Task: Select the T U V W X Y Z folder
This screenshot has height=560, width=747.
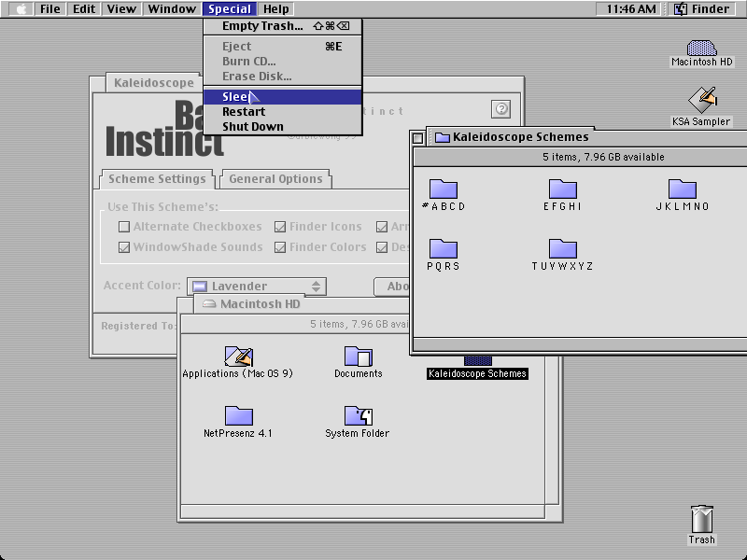Action: point(563,248)
